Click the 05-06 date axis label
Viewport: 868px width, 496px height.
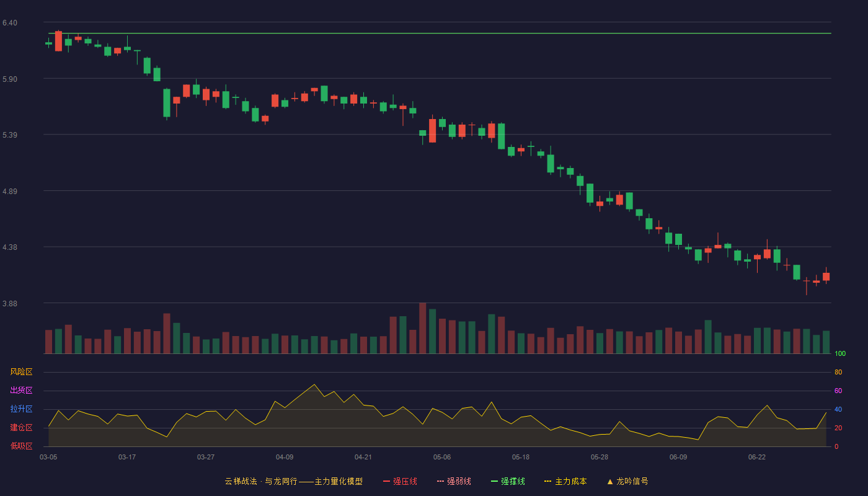click(x=442, y=457)
